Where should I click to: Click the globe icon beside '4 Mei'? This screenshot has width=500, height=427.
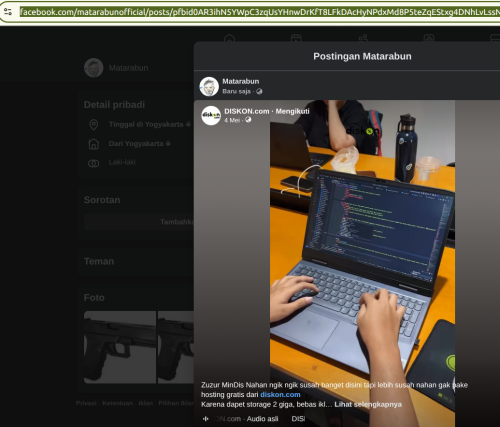248,120
